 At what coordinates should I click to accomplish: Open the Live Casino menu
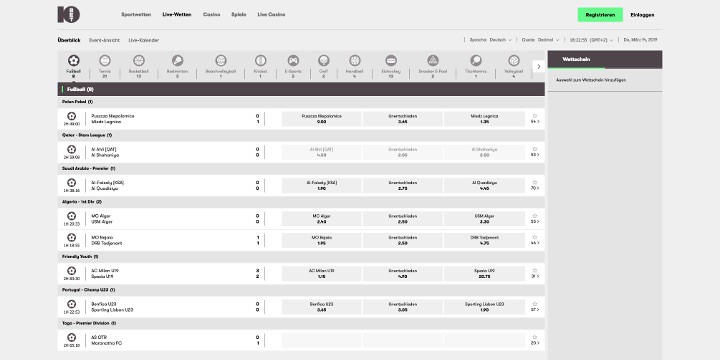[x=271, y=15]
